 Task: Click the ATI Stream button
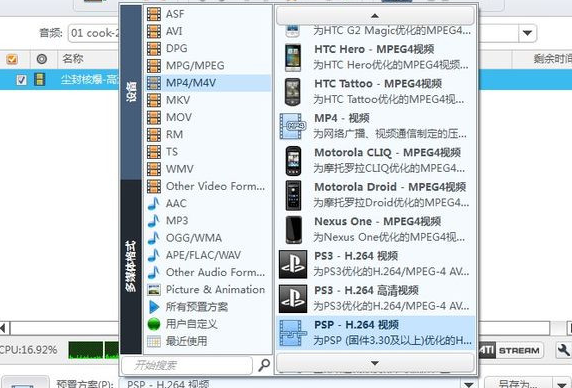511,350
